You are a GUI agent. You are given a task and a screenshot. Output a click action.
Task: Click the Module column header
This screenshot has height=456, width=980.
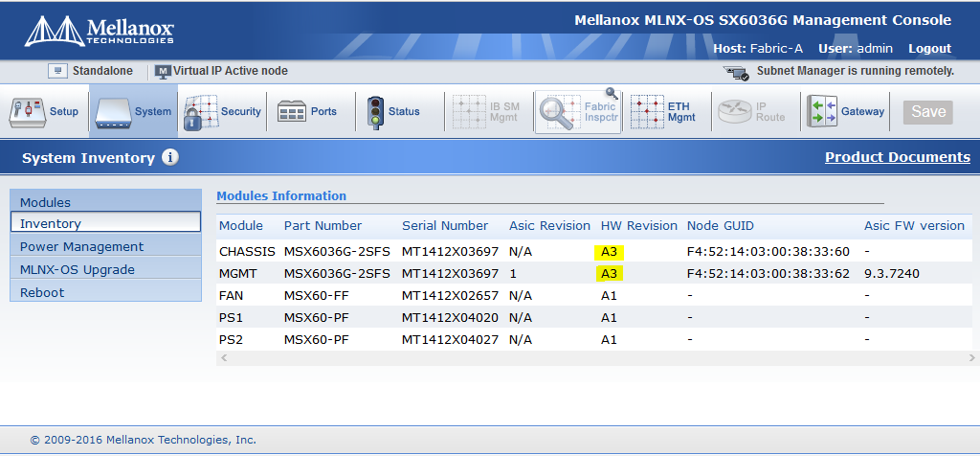pyautogui.click(x=241, y=226)
